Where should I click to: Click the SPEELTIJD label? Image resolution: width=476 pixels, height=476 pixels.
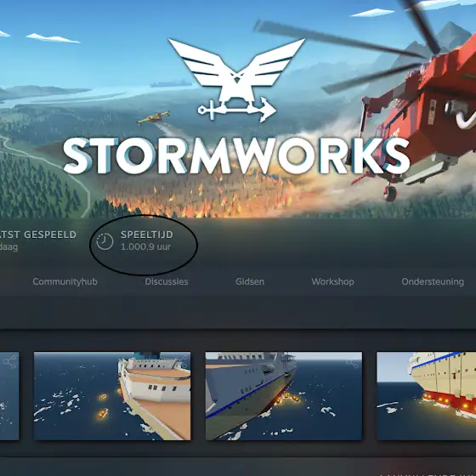pos(147,235)
